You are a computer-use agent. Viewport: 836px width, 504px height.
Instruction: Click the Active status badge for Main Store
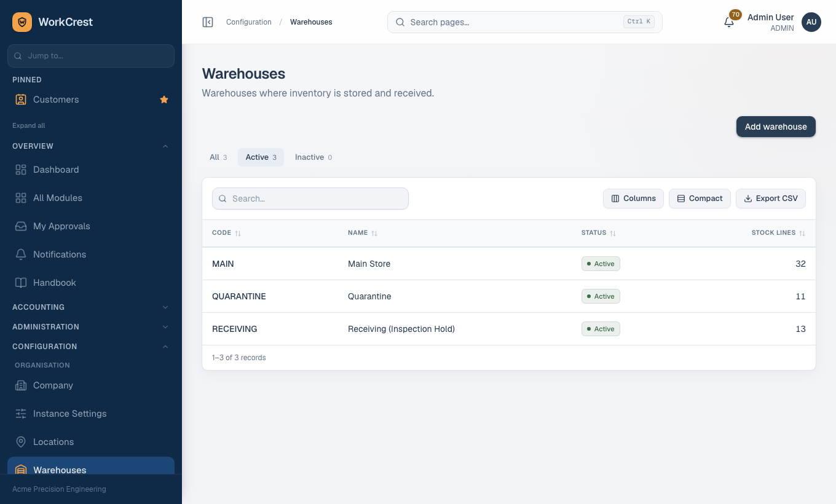(x=601, y=264)
